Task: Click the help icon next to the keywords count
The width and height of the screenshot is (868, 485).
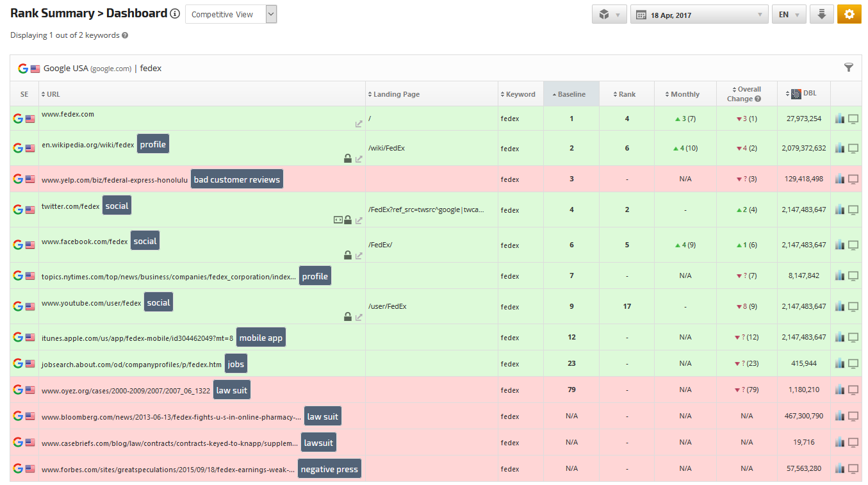Action: click(x=125, y=35)
